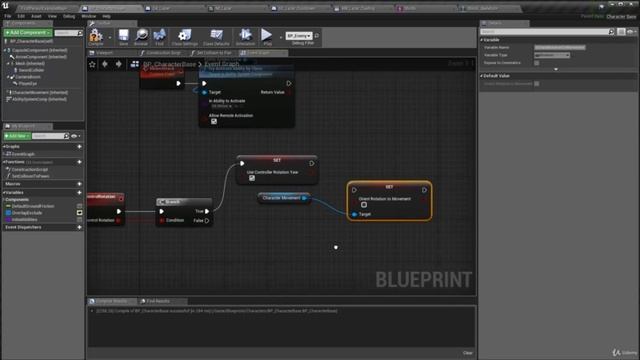This screenshot has height=360, width=640.
Task: Expand advanced options arrow under Variable section
Action: pyautogui.click(x=556, y=69)
